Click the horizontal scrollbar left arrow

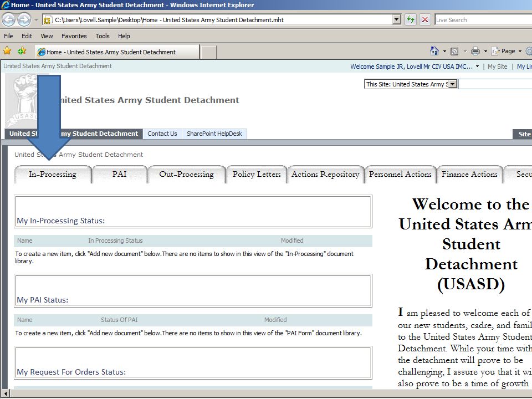pyautogui.click(x=5, y=393)
